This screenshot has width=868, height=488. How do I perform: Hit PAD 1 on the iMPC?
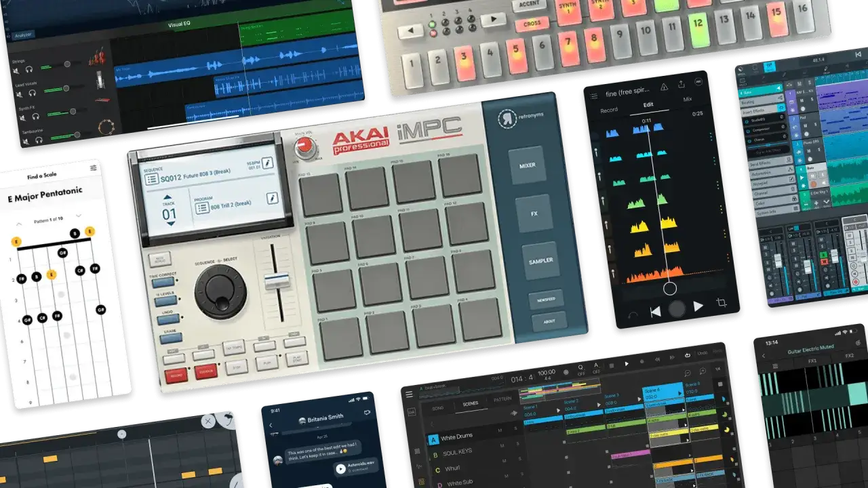[x=341, y=339]
